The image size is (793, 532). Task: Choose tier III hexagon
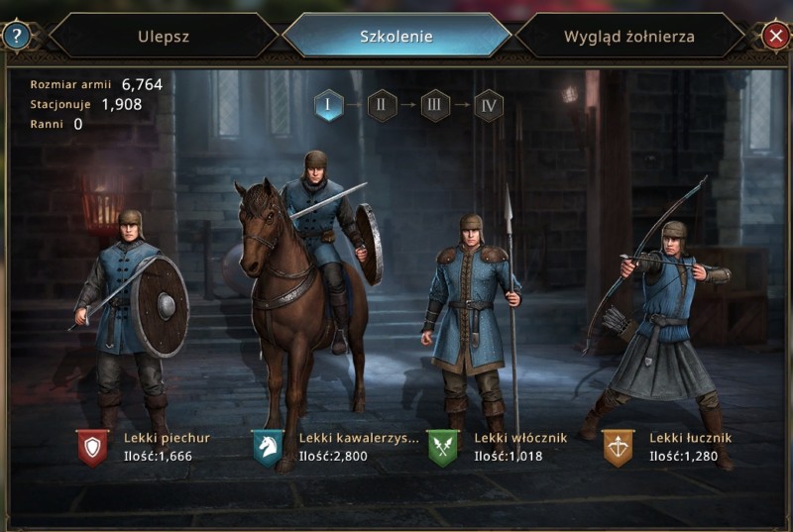point(435,105)
